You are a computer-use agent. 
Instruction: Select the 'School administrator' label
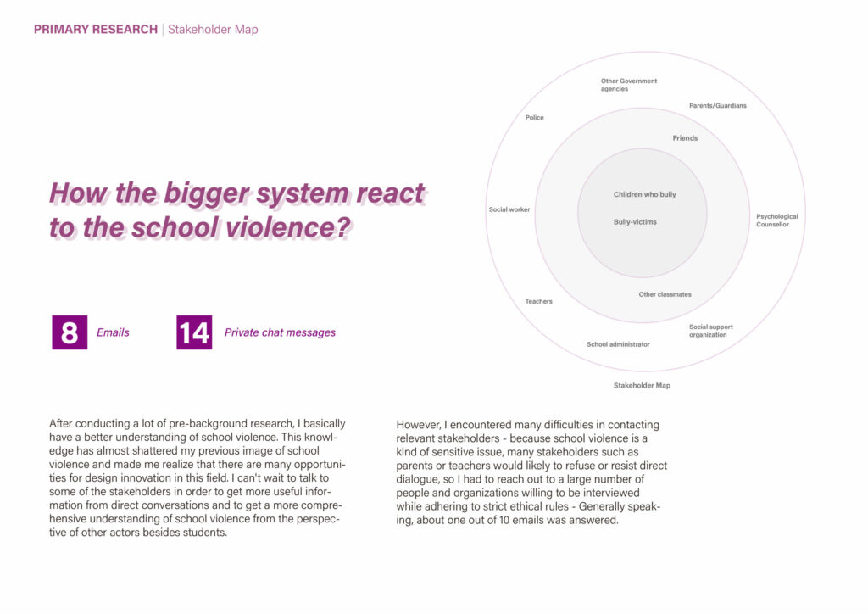click(x=618, y=344)
